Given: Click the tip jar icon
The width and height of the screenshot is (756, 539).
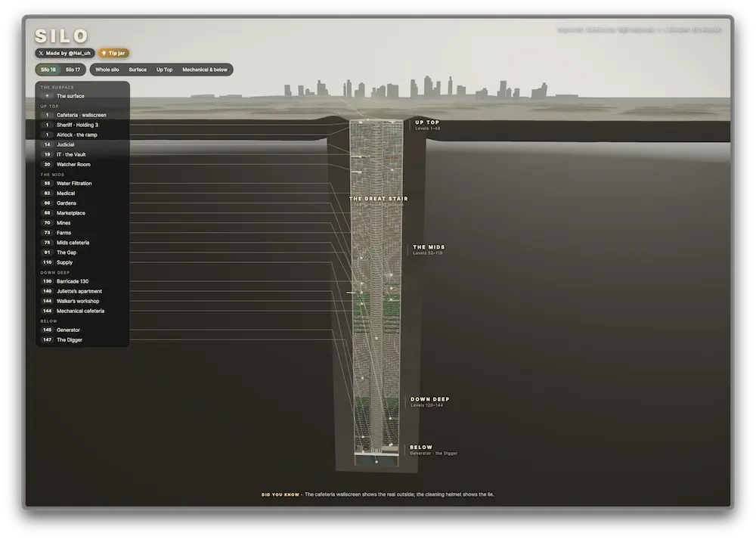Looking at the screenshot, I should (x=104, y=53).
